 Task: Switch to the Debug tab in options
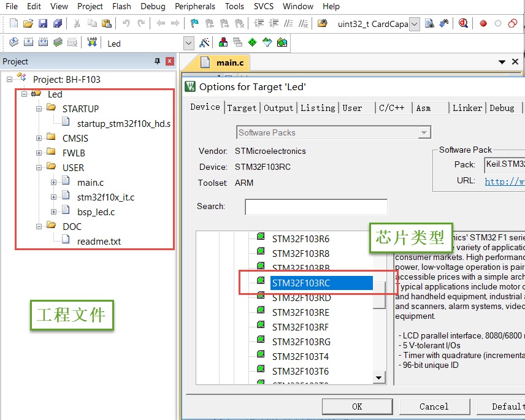pos(502,108)
